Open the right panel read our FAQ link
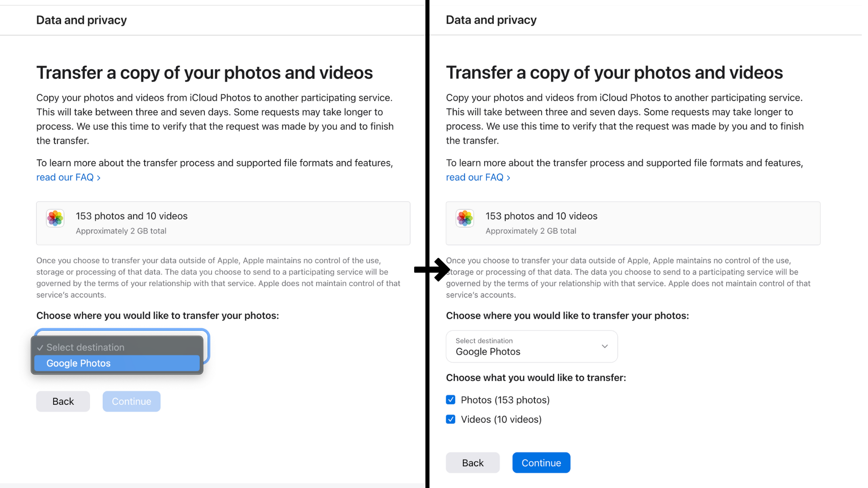 click(475, 178)
